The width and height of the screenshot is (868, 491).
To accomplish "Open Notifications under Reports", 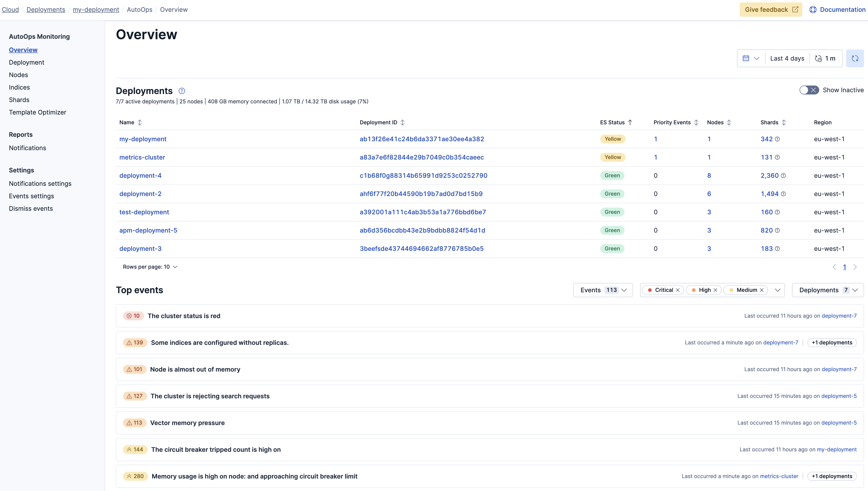I will pos(28,148).
